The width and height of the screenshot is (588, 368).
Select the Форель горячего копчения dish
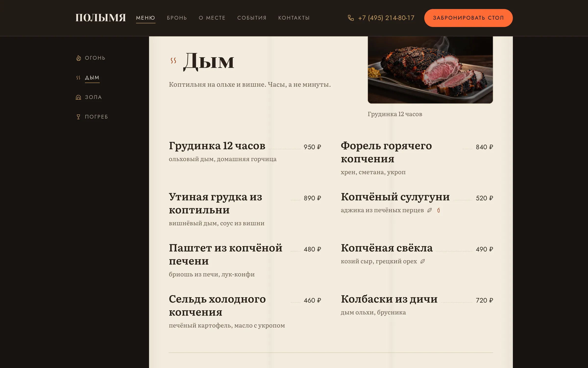pyautogui.click(x=386, y=152)
